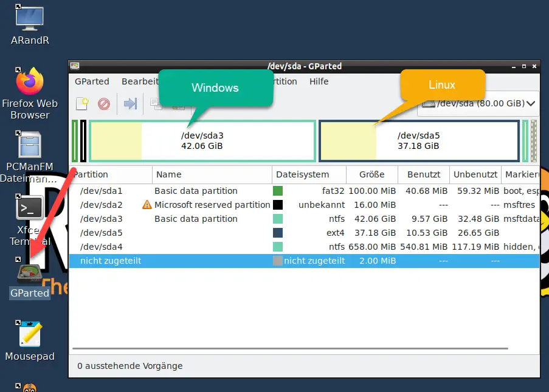Image resolution: width=549 pixels, height=392 pixels.
Task: Sort by the Größe column header
Action: pyautogui.click(x=372, y=174)
